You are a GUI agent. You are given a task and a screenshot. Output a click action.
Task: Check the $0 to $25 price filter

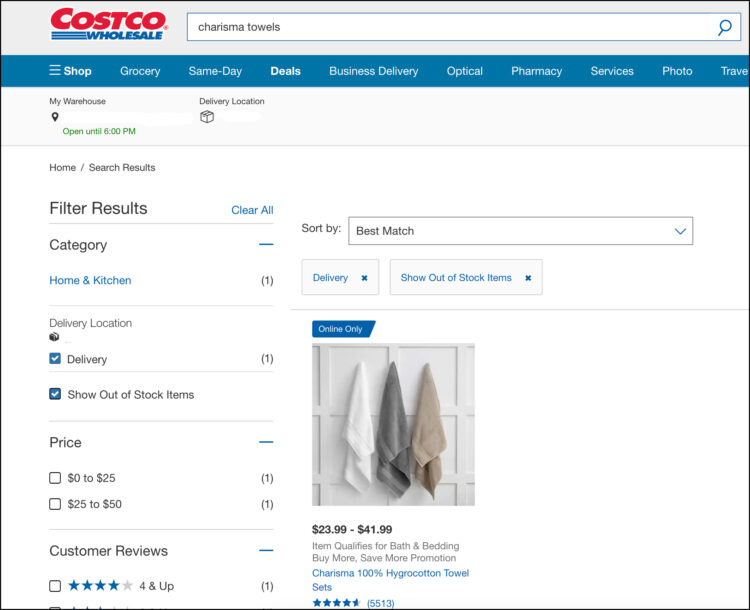[x=55, y=478]
